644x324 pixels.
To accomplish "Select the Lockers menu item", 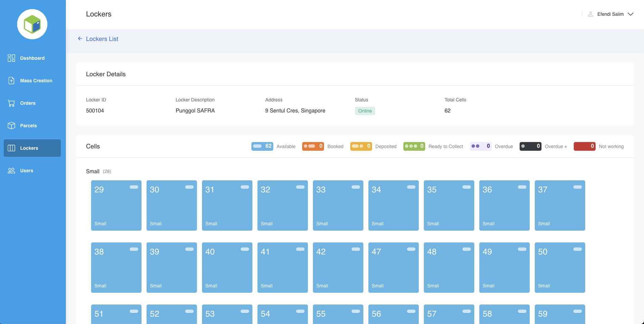I will [x=32, y=148].
